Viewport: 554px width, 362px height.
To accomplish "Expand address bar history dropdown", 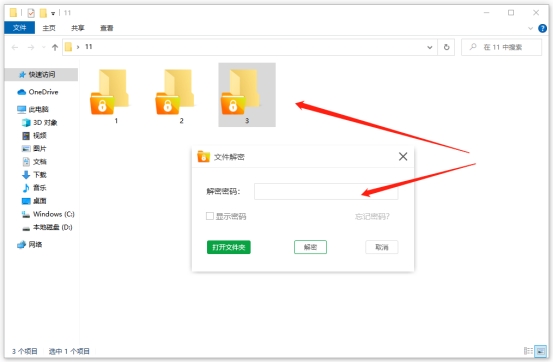I will [x=430, y=47].
